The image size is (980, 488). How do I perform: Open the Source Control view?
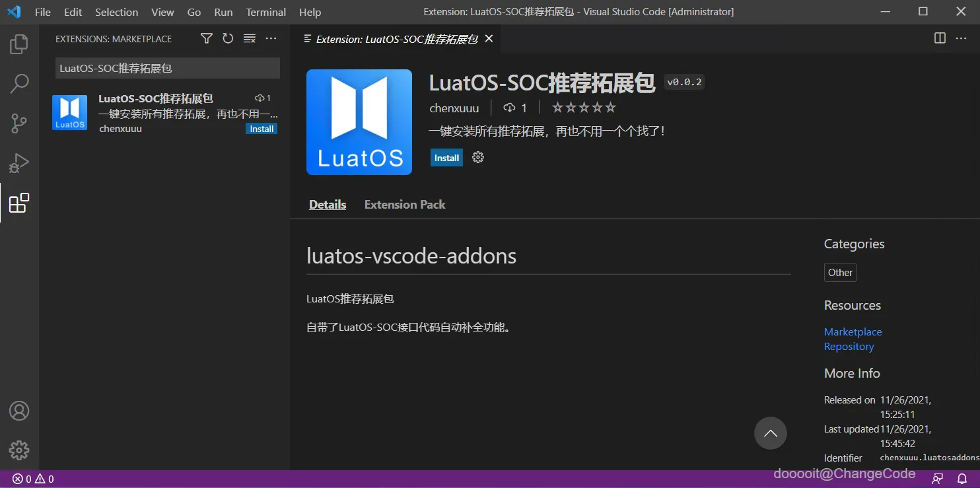19,123
